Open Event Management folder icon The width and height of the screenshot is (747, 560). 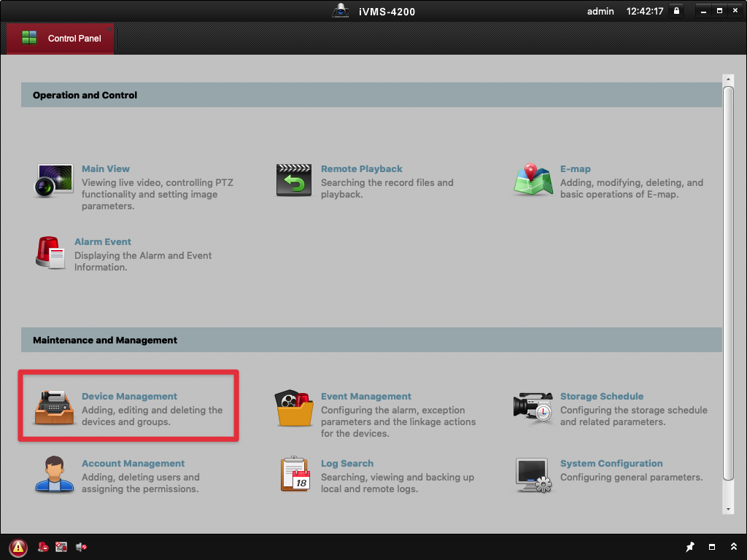tap(293, 408)
